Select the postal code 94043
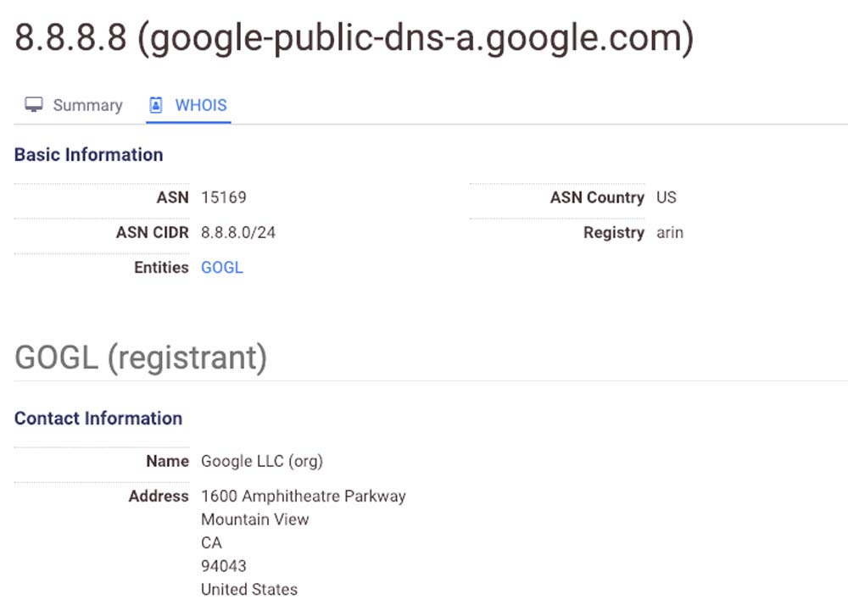The image size is (848, 616). coord(224,565)
